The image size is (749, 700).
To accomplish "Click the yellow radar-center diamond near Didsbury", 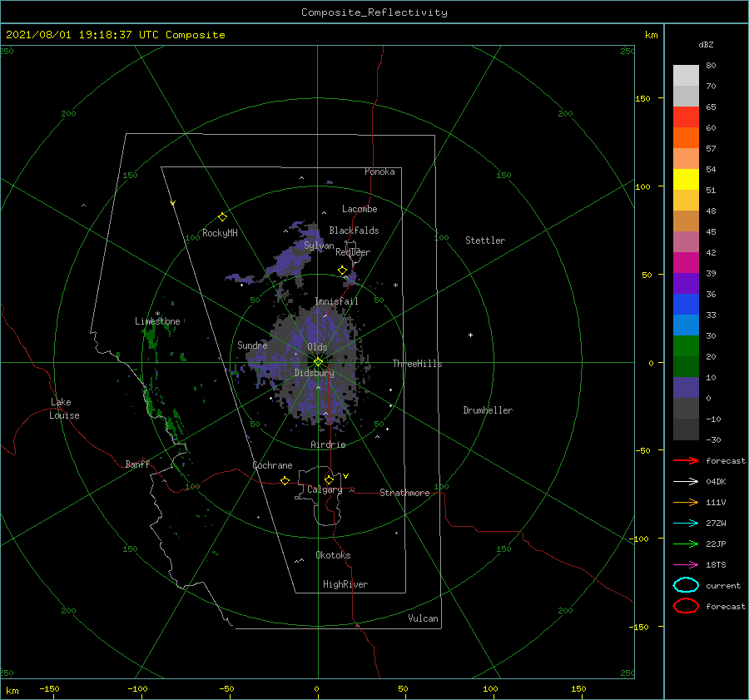I will point(318,362).
